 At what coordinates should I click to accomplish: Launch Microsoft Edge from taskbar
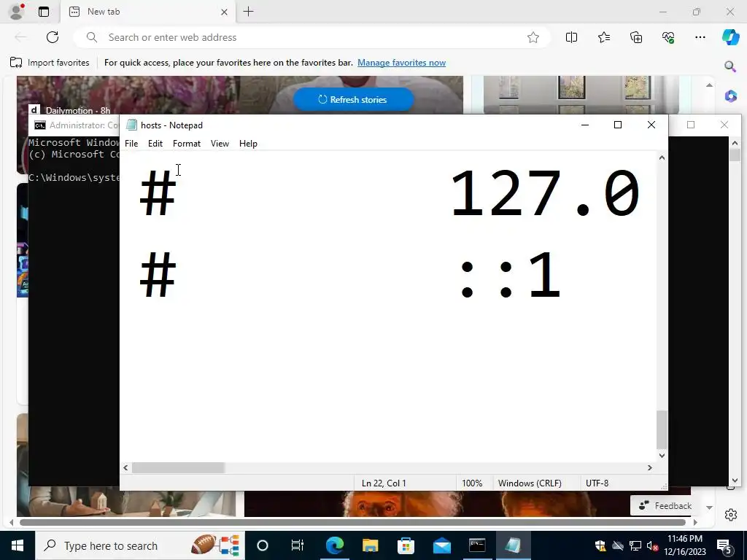click(335, 545)
